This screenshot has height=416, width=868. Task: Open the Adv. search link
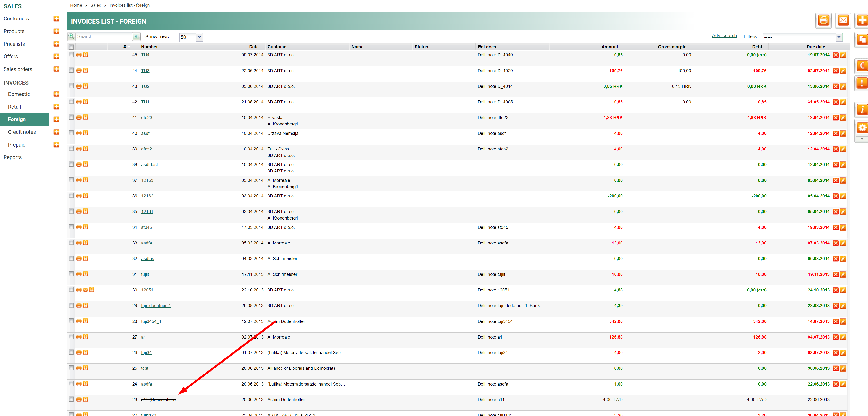(724, 36)
